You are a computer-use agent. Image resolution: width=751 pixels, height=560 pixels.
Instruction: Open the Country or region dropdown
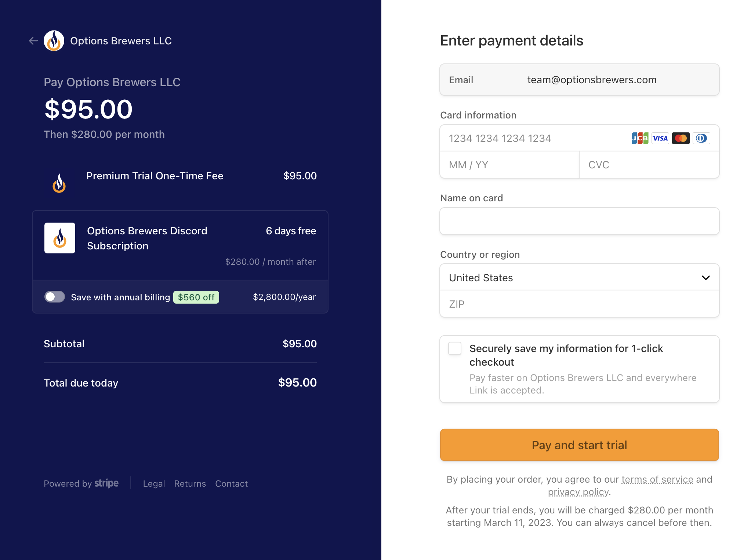pyautogui.click(x=580, y=278)
